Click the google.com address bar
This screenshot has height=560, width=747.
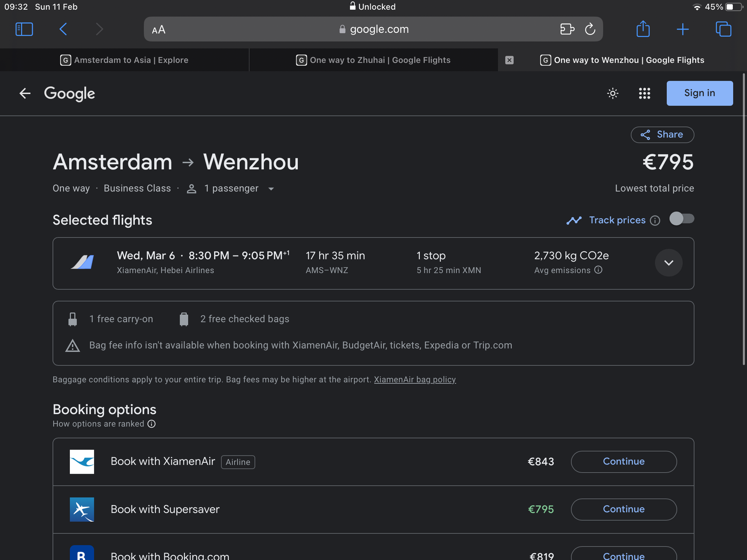[373, 29]
